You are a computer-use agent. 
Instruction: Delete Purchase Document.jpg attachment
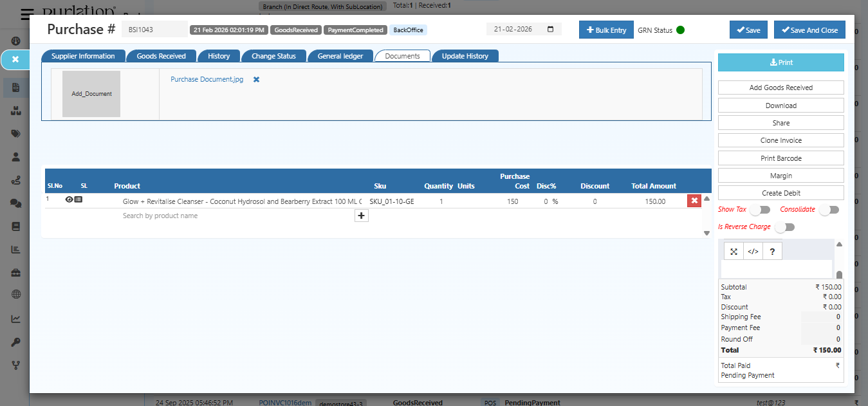pyautogui.click(x=256, y=79)
